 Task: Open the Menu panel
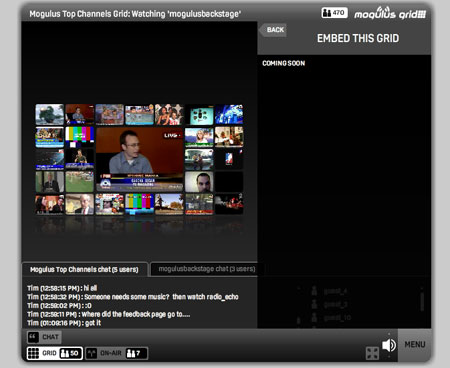(415, 344)
